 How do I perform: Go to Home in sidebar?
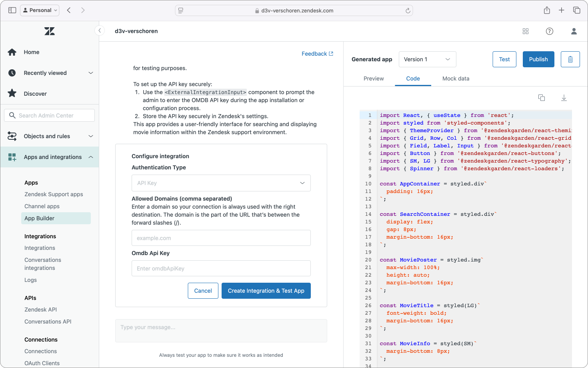[x=32, y=52]
